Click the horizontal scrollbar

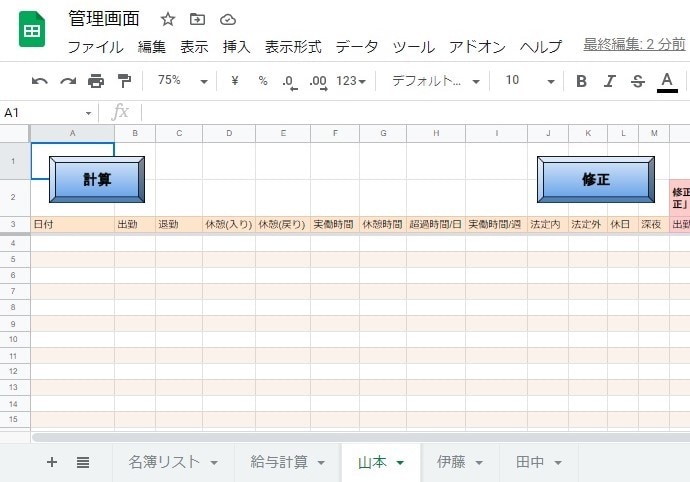[361, 438]
